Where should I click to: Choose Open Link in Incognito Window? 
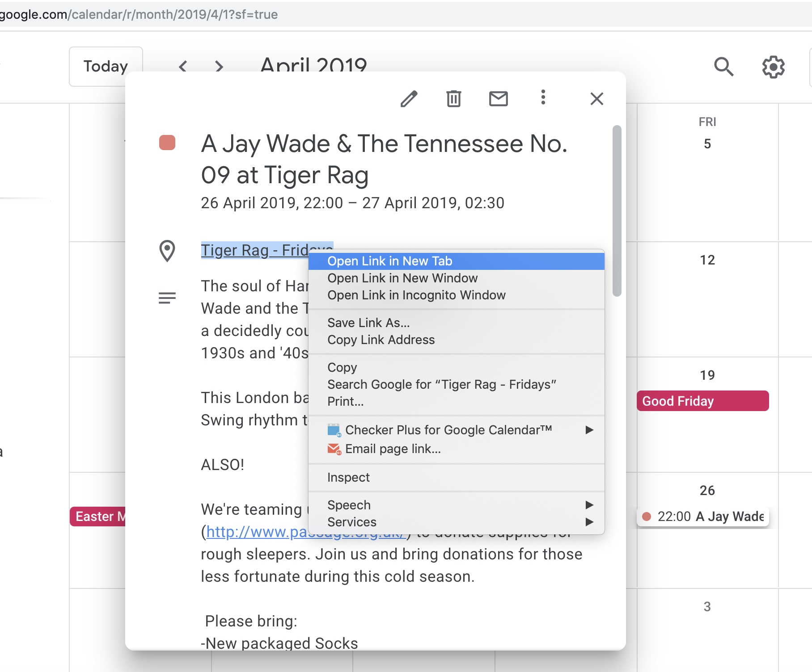(457, 295)
